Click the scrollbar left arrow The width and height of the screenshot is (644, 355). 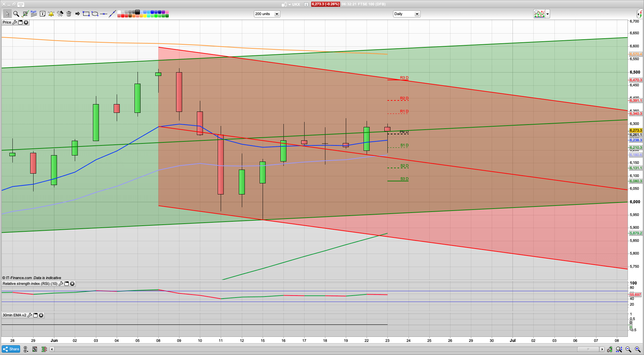(x=52, y=349)
